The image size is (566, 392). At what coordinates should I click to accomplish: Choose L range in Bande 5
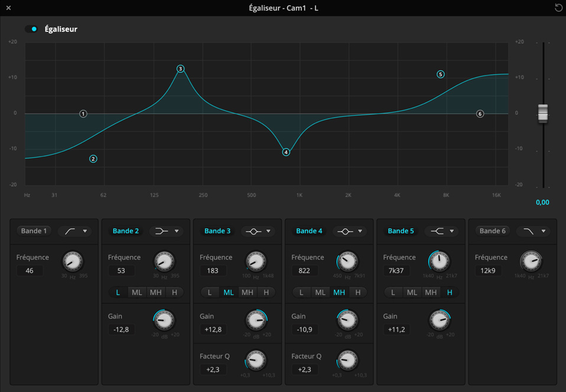393,292
